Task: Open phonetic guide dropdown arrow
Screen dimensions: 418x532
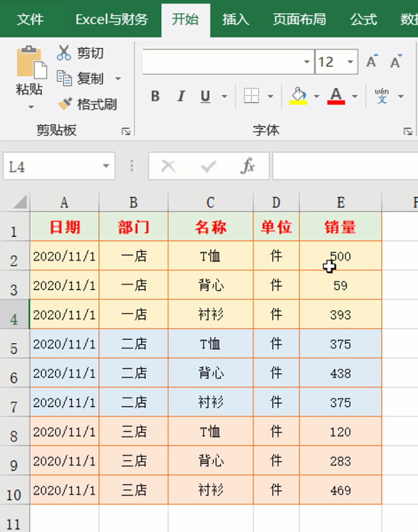Action: click(x=401, y=96)
